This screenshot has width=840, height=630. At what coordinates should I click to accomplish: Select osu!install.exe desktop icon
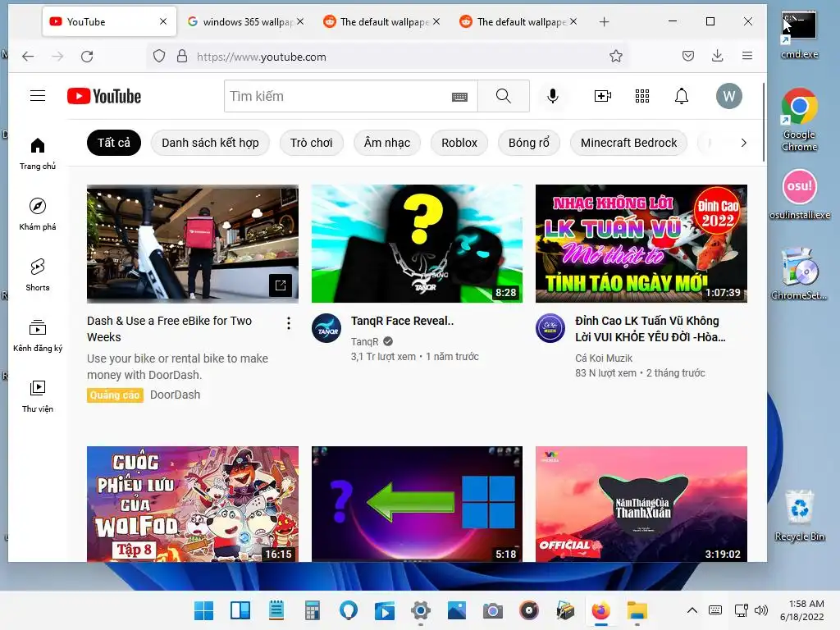[x=800, y=194]
